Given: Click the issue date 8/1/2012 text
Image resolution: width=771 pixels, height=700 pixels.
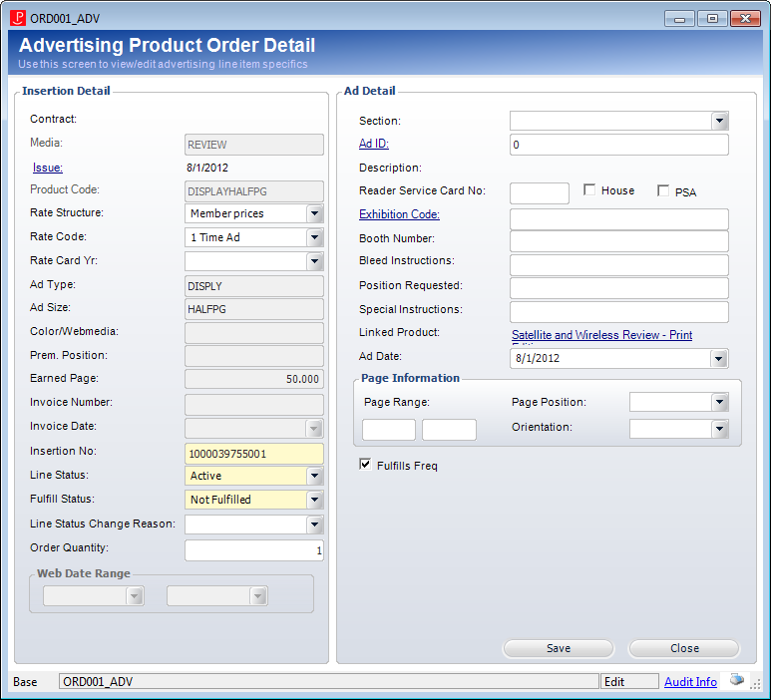Looking at the screenshot, I should click(207, 168).
